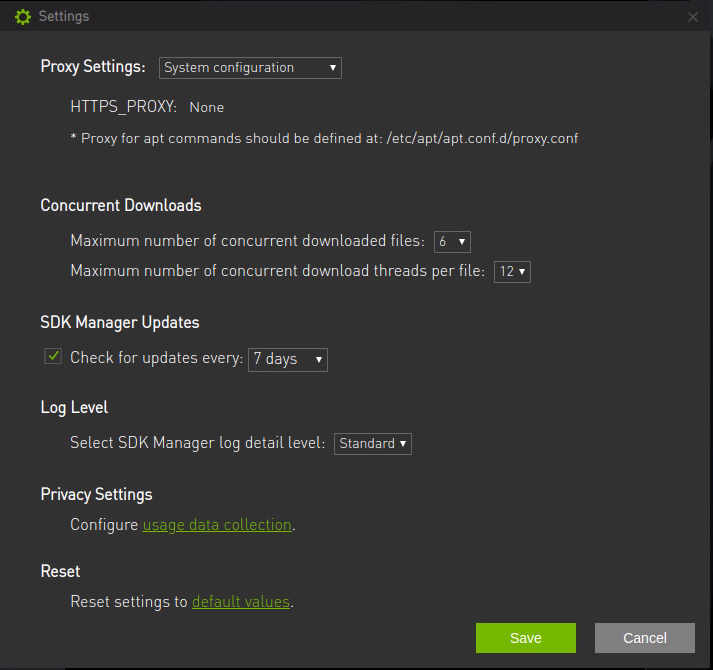Viewport: 713px width, 670px height.
Task: Open the download threads per file dropdown
Action: (x=512, y=272)
